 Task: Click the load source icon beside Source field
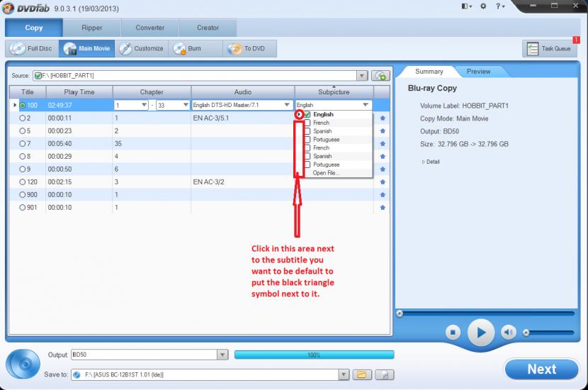[x=381, y=75]
